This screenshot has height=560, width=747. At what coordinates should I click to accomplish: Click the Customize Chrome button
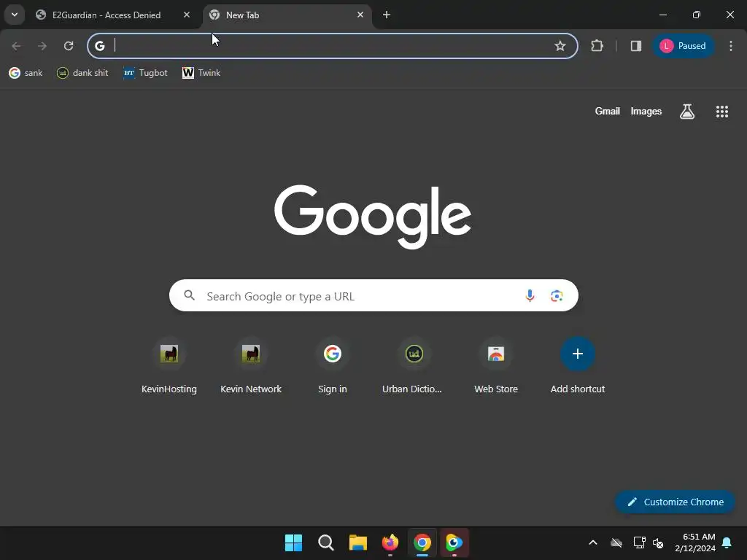[x=675, y=502]
